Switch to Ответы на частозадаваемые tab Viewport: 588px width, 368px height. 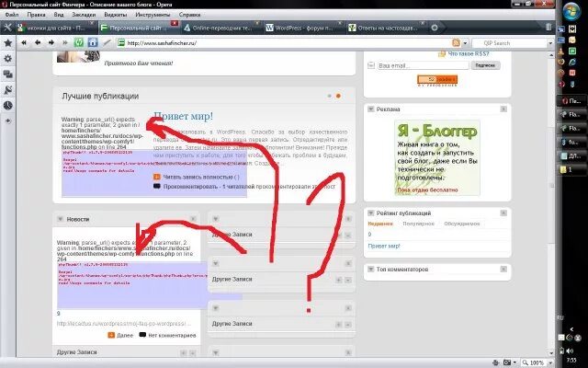pos(387,28)
